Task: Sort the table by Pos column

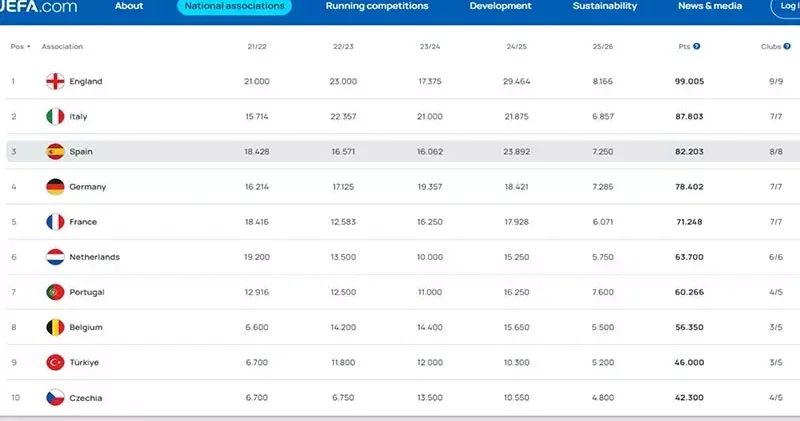Action: (20, 47)
